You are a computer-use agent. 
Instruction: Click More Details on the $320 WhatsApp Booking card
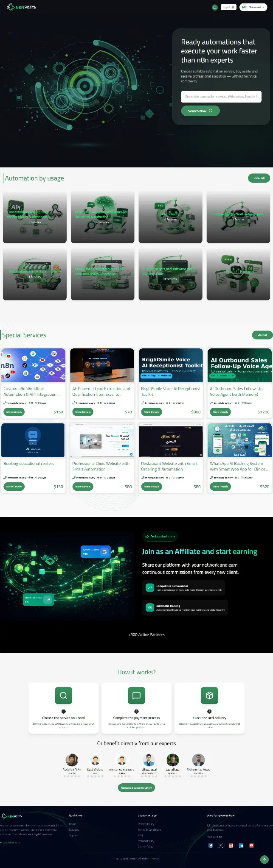[x=220, y=487]
